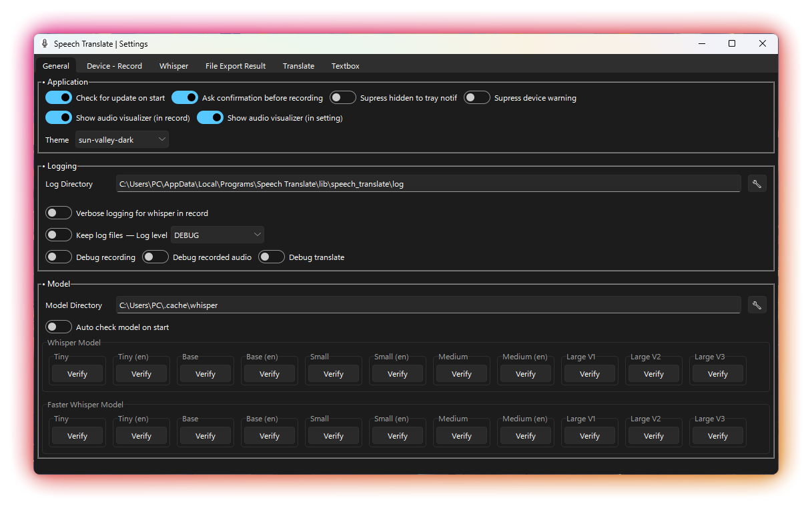Verify the Whisper Model Base model
This screenshot has height=508, width=812.
click(206, 374)
